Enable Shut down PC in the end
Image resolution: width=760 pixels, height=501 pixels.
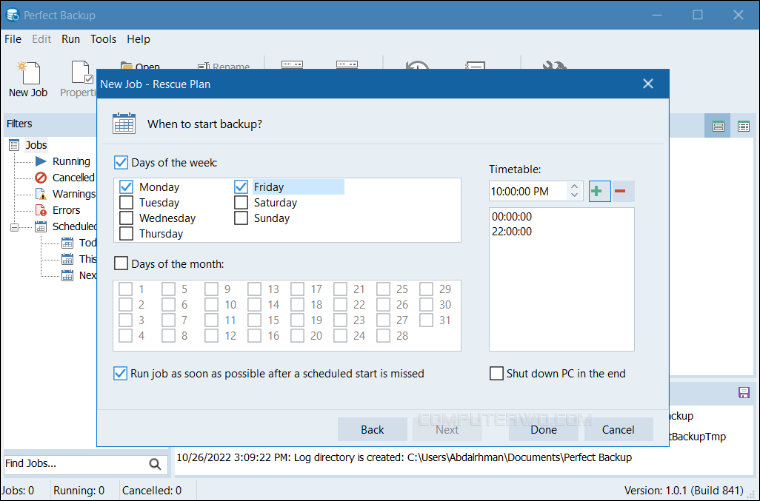coord(496,373)
